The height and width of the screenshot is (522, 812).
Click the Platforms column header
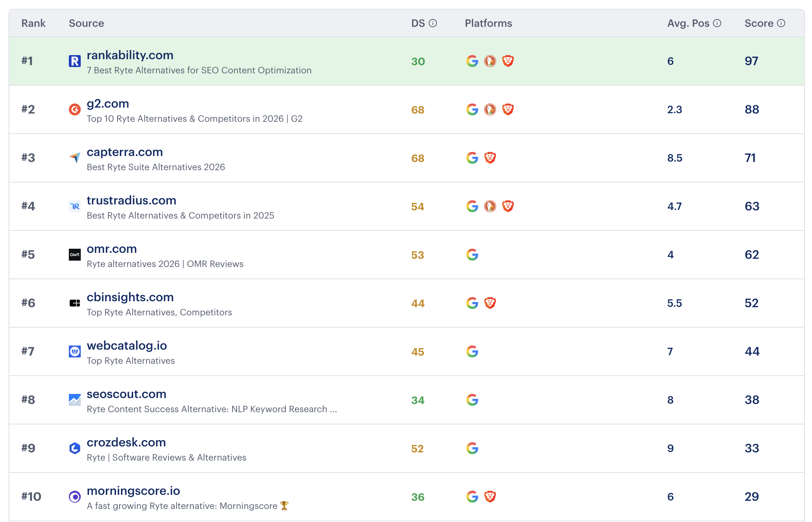coord(488,23)
